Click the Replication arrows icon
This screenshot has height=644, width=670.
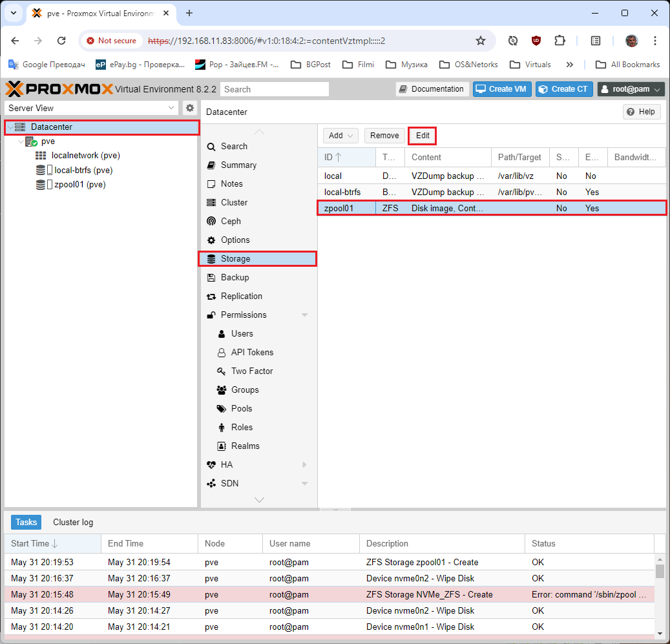(x=211, y=296)
